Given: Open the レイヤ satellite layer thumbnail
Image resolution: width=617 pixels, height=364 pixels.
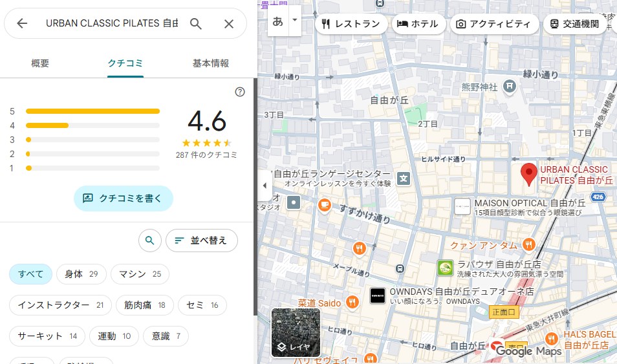Looking at the screenshot, I should coord(296,332).
